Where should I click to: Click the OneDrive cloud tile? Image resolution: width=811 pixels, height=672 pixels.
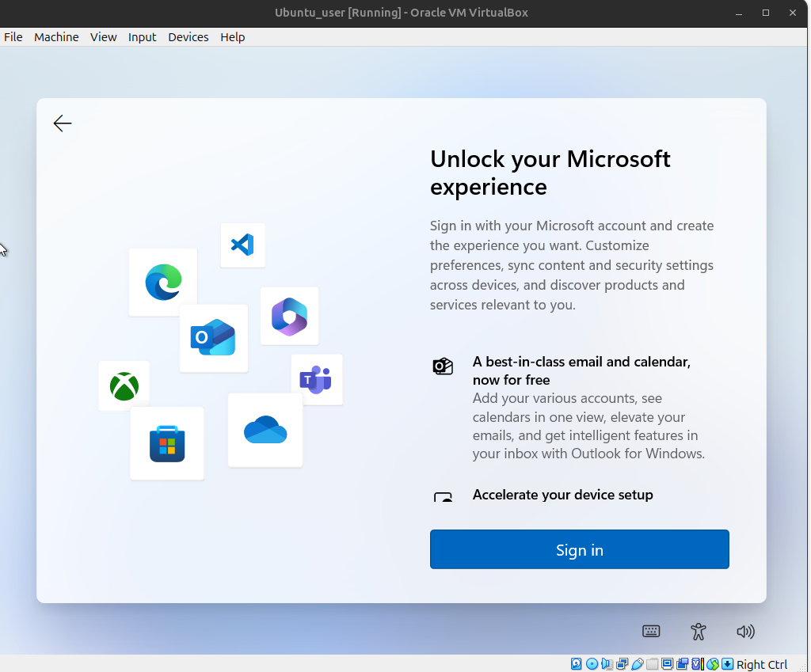[265, 430]
